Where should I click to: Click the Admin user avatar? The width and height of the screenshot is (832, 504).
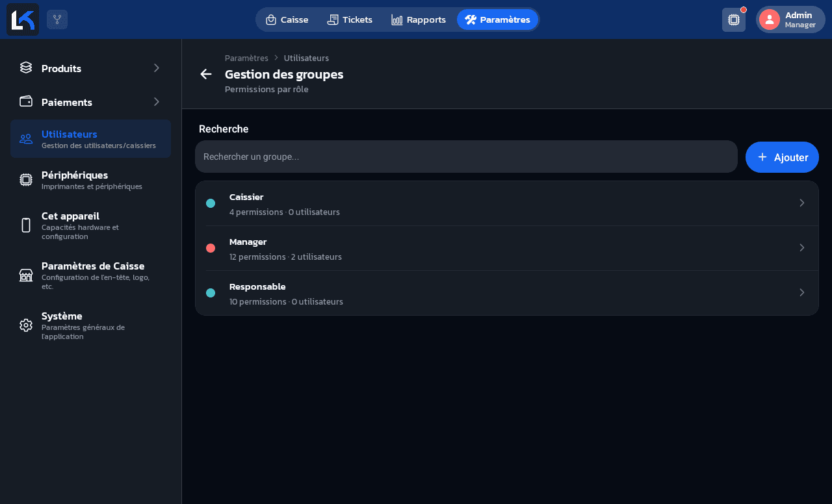click(x=770, y=19)
